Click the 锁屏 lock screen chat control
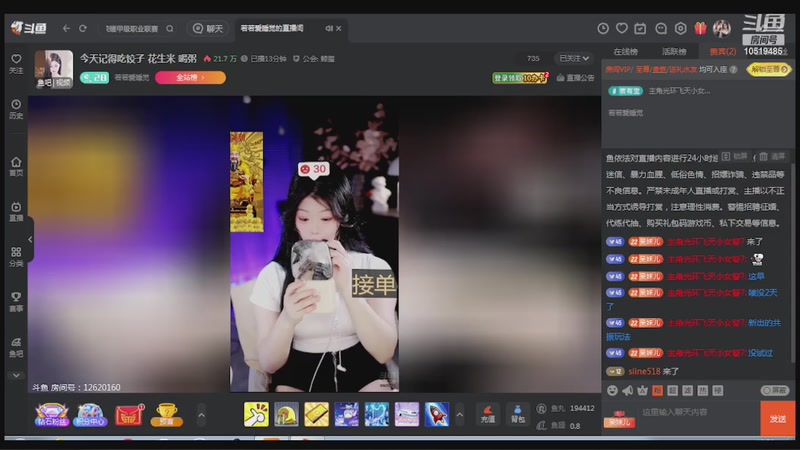 click(735, 156)
